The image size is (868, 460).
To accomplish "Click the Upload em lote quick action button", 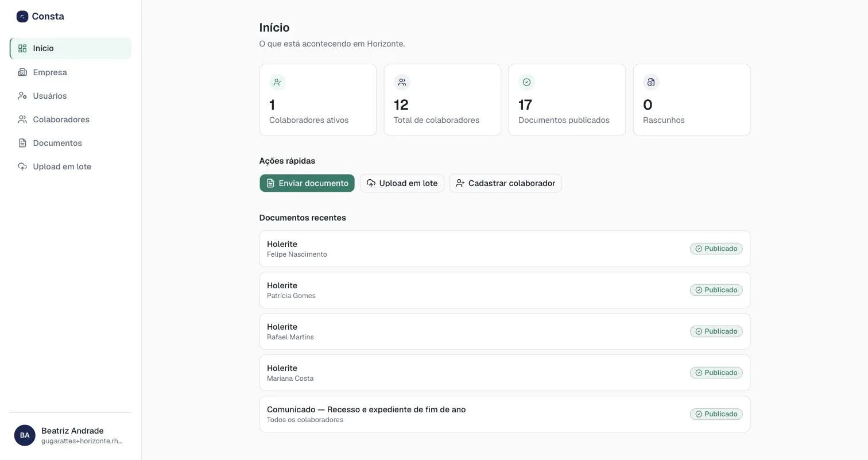I will click(402, 183).
